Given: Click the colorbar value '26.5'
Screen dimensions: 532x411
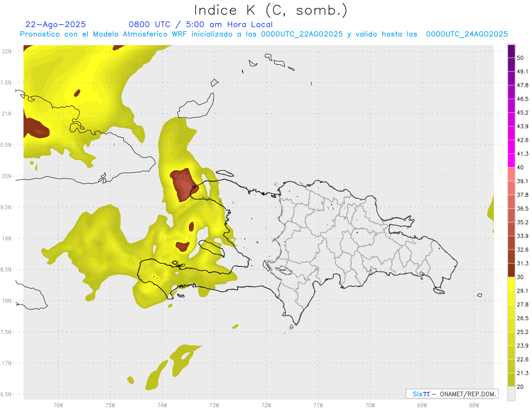Looking at the screenshot, I should click(x=523, y=318).
